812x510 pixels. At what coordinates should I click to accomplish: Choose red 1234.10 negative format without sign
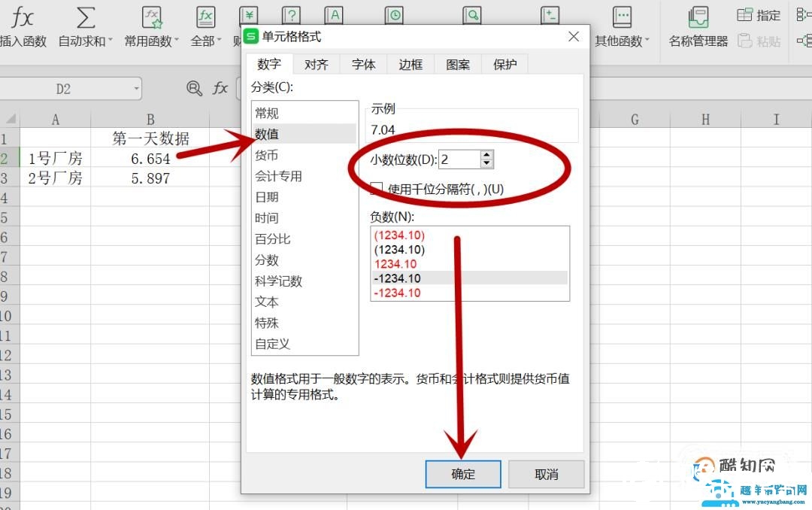470,264
